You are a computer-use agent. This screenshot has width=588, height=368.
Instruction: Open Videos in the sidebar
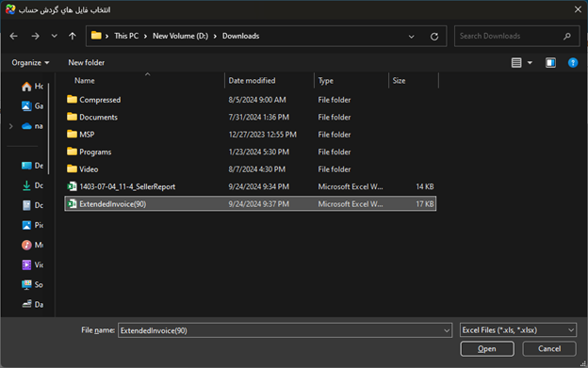(x=32, y=264)
